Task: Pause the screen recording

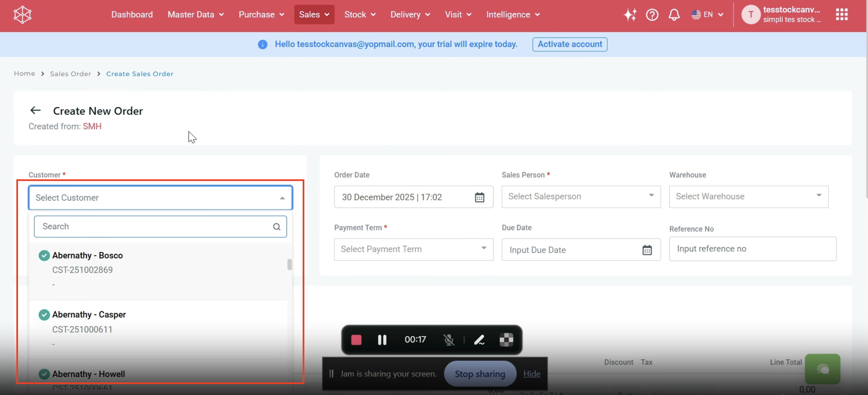Action: 382,340
